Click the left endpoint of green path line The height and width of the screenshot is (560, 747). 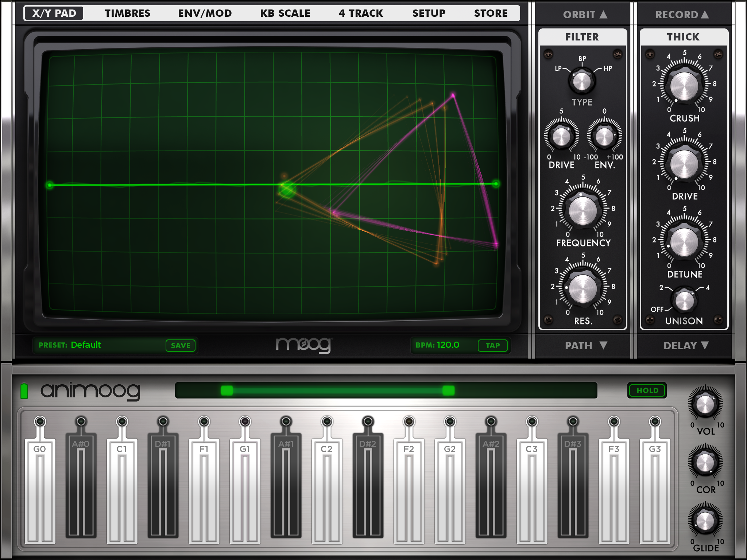[50, 185]
